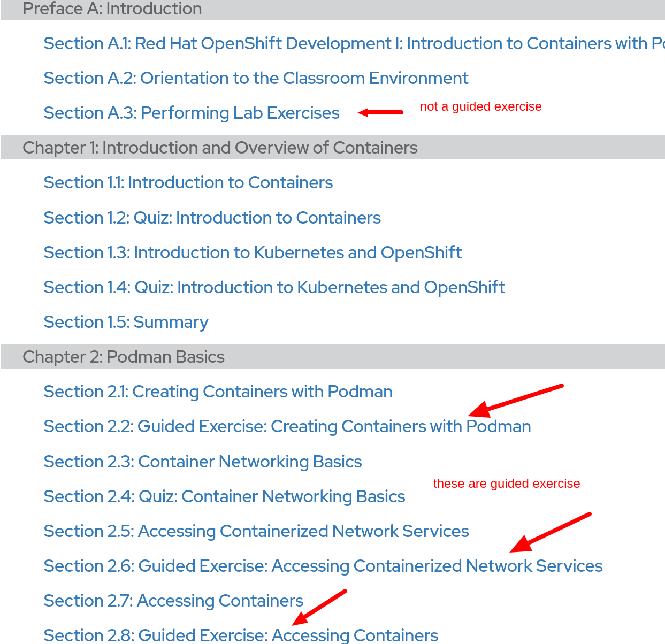Select the Chapter 1 Introduction and Overview header
Screen dimensions: 665x644
220,148
